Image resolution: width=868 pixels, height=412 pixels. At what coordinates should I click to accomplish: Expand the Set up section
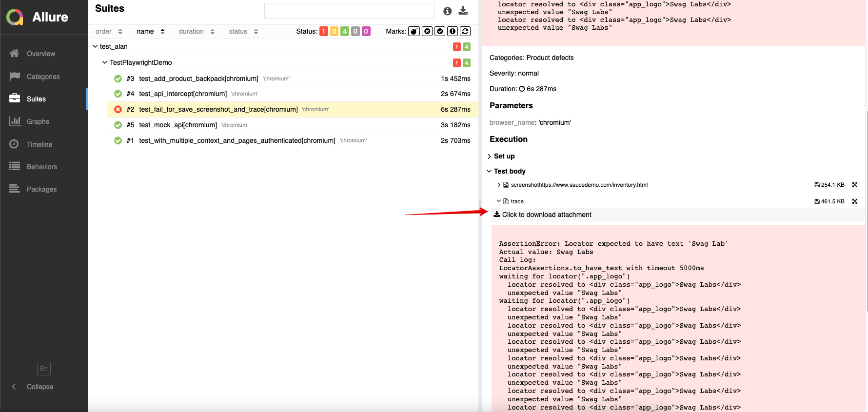(501, 156)
